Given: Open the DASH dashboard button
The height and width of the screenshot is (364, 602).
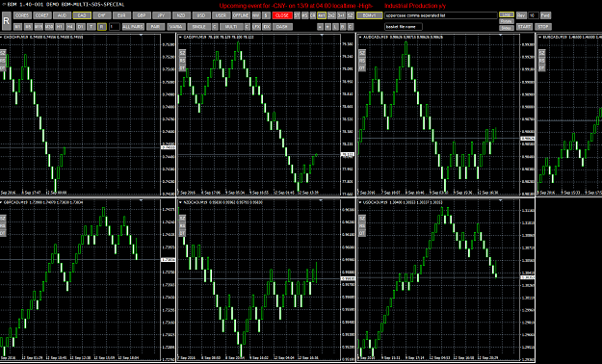Looking at the screenshot, I should pos(282,27).
